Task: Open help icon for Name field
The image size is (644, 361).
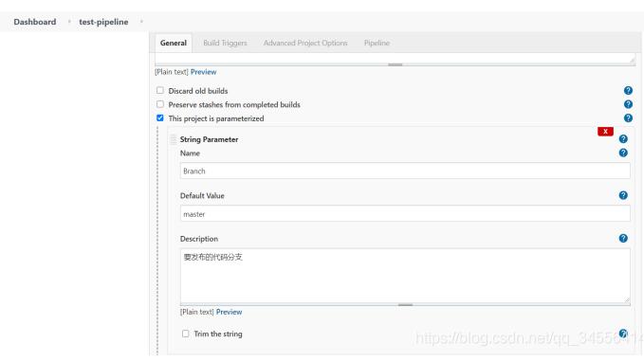Action: tap(623, 153)
